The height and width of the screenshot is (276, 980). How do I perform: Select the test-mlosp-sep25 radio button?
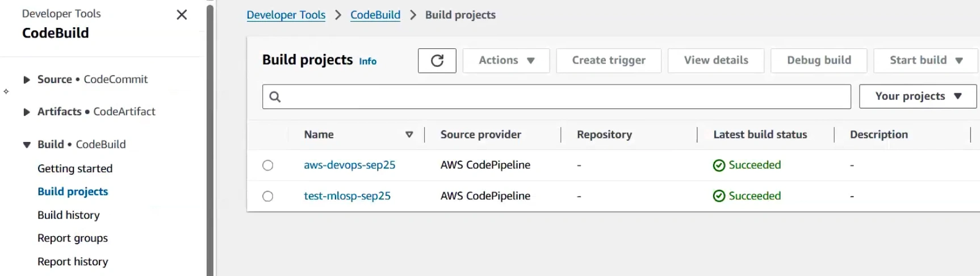coord(268,196)
